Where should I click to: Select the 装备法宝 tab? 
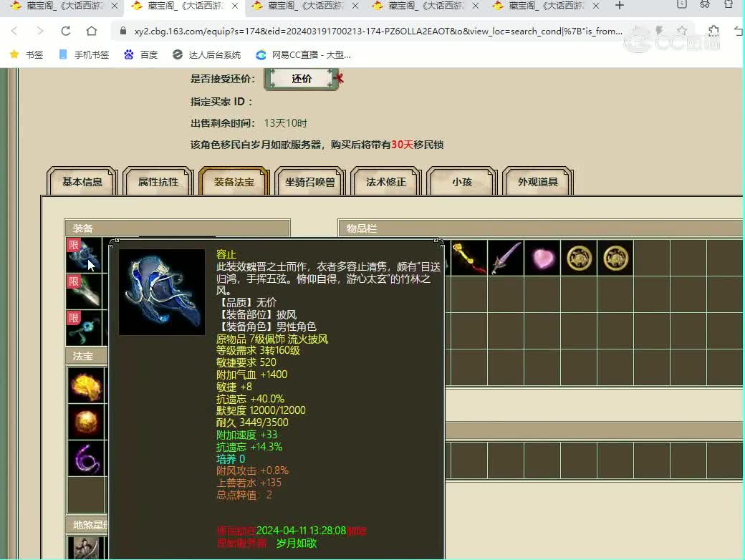coord(234,181)
